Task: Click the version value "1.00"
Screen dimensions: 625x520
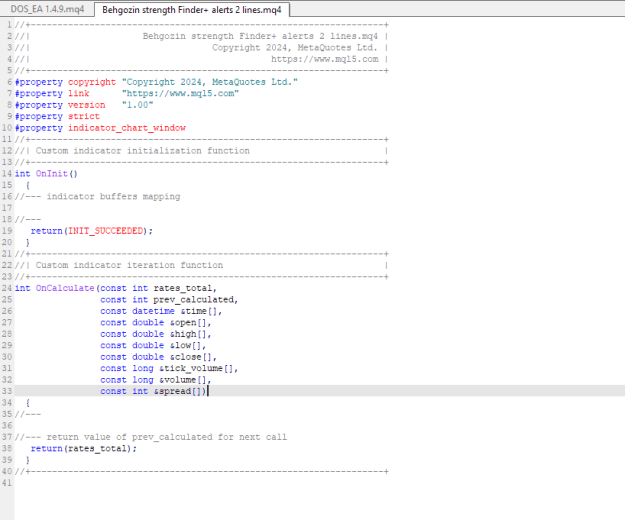Action: (138, 105)
